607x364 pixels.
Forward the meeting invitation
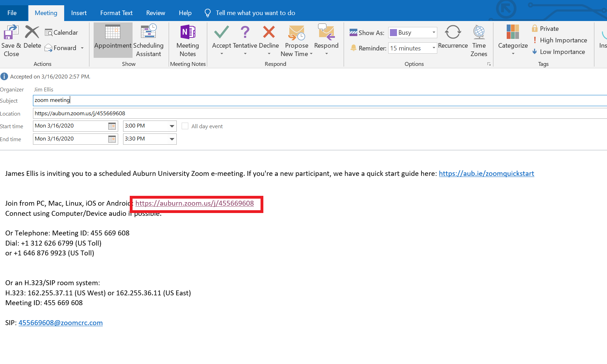click(x=61, y=48)
